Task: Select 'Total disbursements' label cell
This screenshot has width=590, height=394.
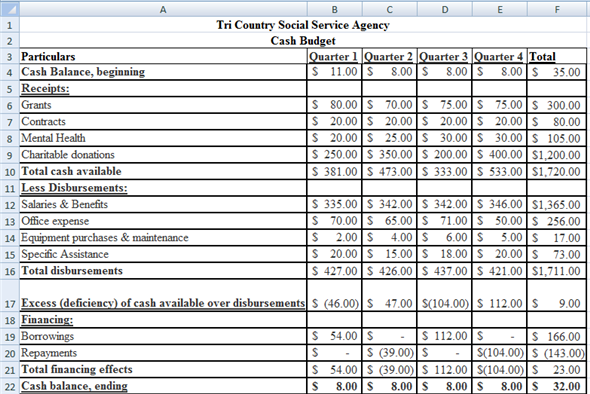Action: (x=163, y=271)
